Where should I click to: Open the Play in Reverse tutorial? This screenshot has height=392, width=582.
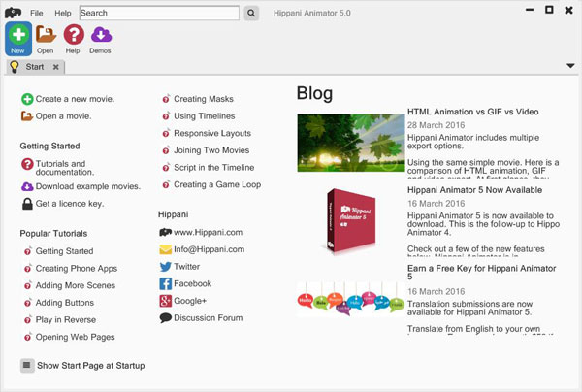coord(66,319)
